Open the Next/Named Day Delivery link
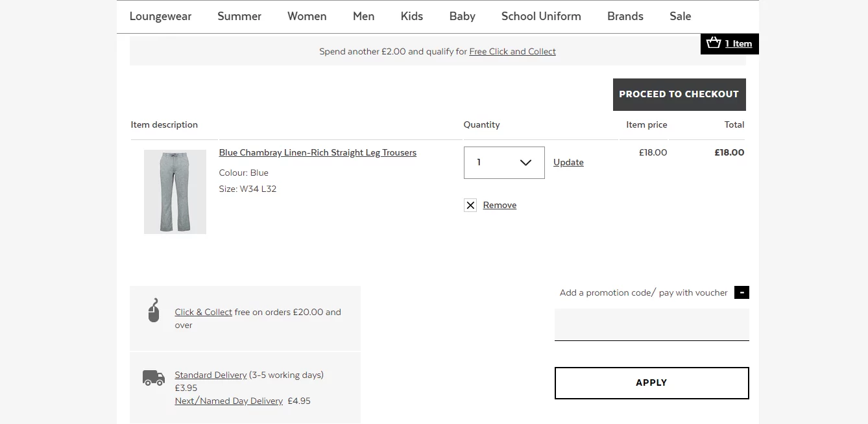This screenshot has width=868, height=424. (x=229, y=401)
